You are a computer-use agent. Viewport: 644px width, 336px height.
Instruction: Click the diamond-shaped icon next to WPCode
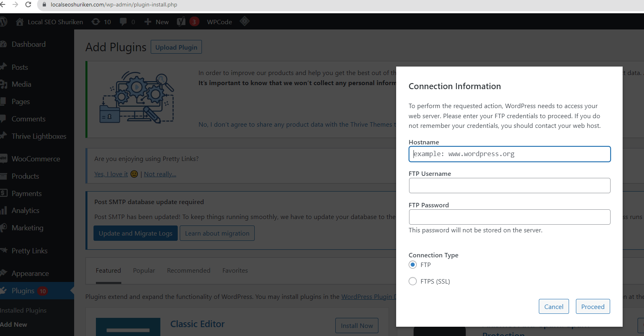pos(245,21)
